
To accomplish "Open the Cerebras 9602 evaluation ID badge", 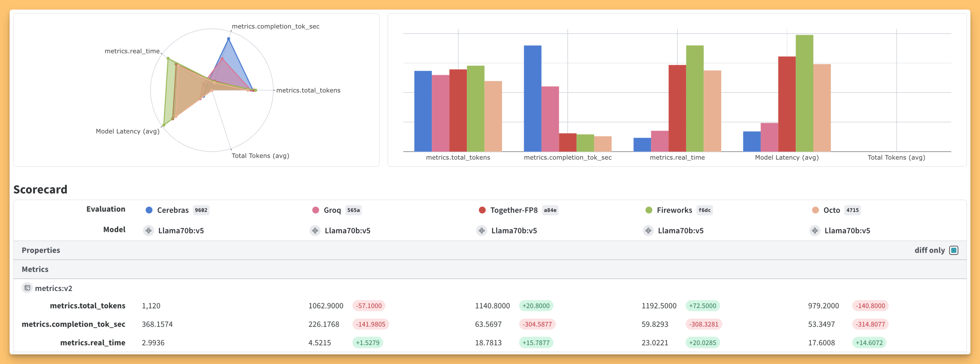I will pyautogui.click(x=201, y=210).
